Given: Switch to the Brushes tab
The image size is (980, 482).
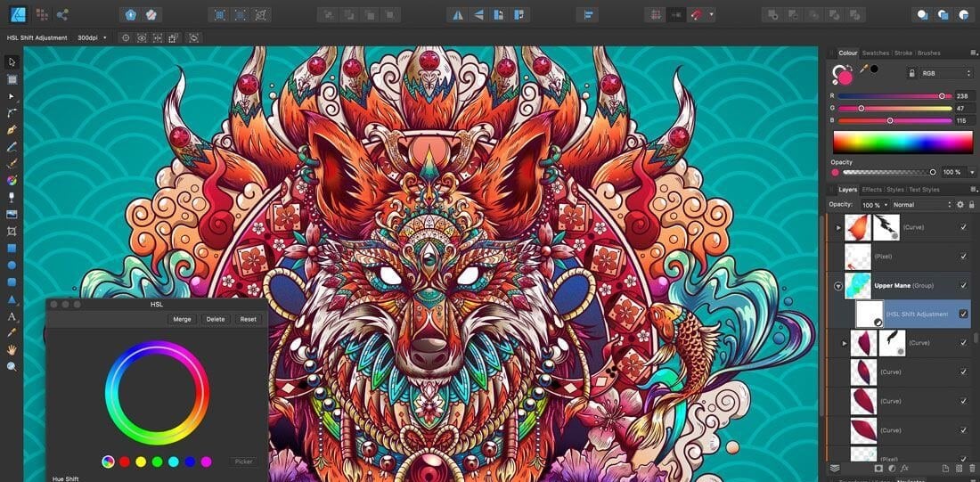Looking at the screenshot, I should [928, 53].
